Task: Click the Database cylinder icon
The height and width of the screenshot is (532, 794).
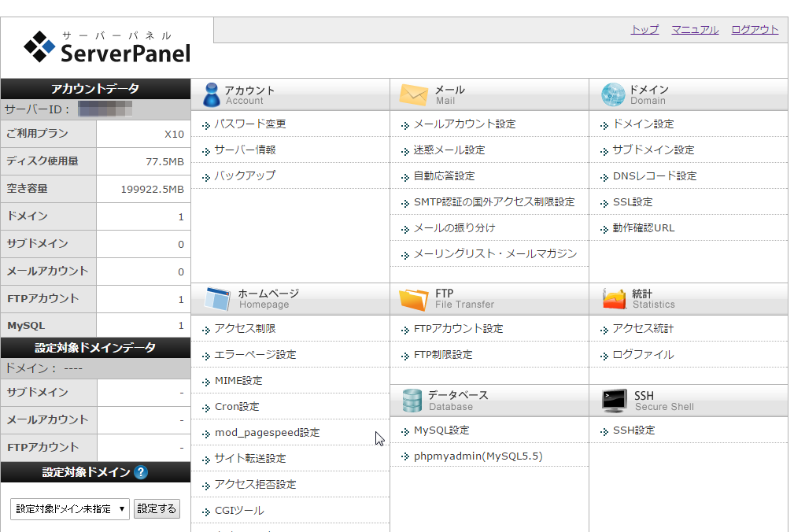Action: pos(412,401)
